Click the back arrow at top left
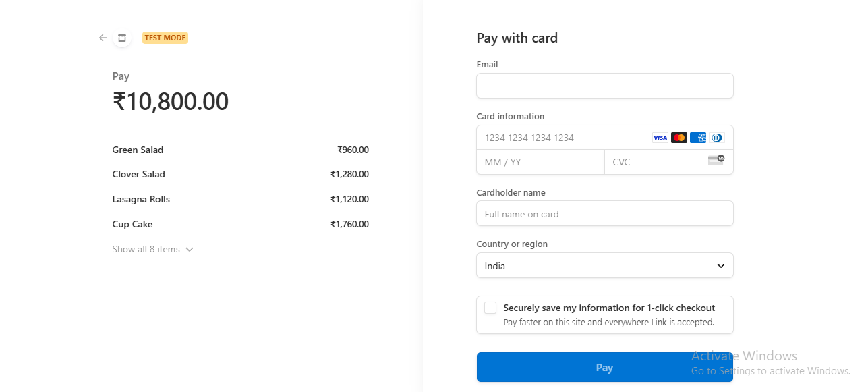This screenshot has height=392, width=868. [x=103, y=38]
